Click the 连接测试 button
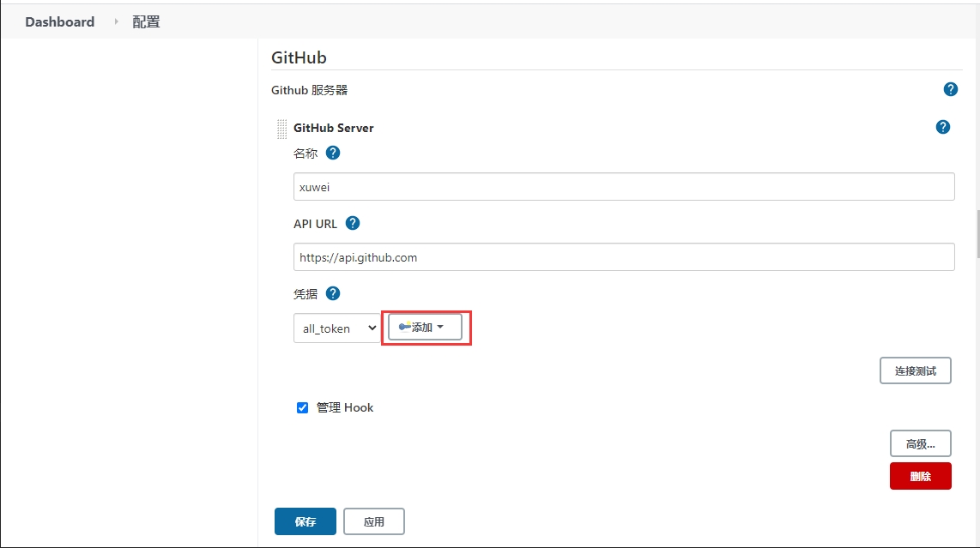 (x=915, y=370)
